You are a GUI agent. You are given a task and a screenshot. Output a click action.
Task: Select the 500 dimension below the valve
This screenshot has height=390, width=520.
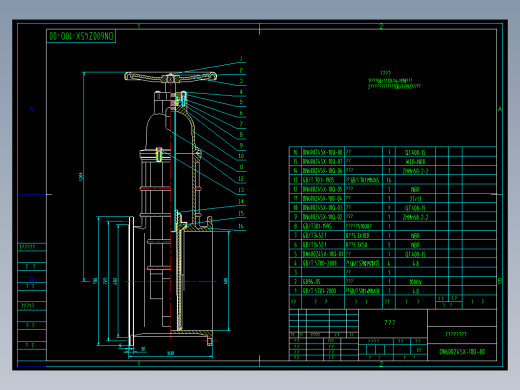(x=170, y=353)
